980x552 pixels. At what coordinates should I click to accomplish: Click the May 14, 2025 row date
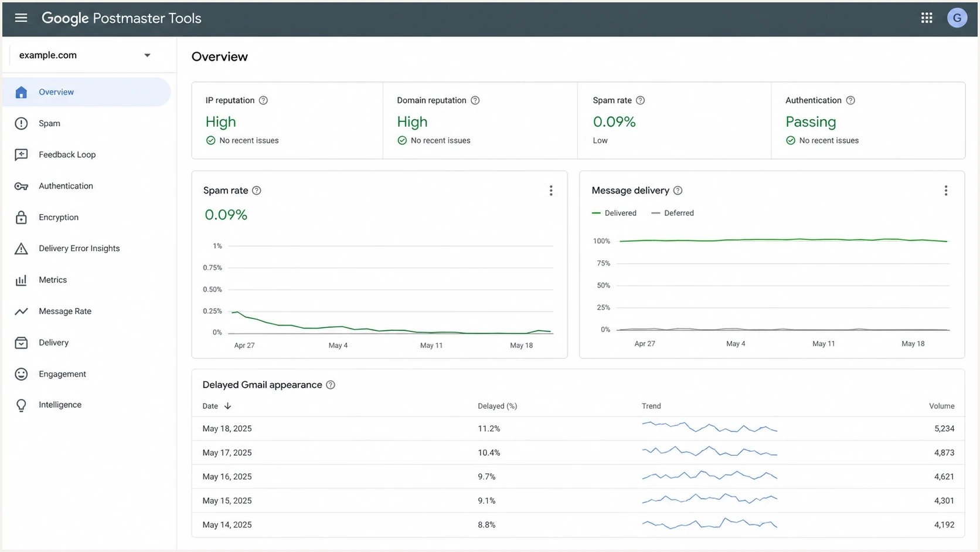tap(227, 525)
